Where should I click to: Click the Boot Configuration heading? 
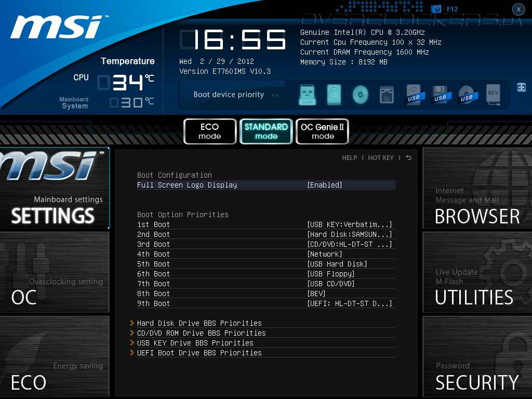coord(175,175)
